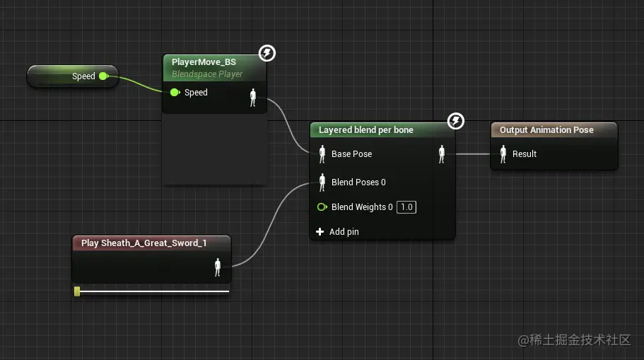This screenshot has width=644, height=360.
Task: Click the Speed input pin on PlayerMove_BS
Action: (175, 93)
